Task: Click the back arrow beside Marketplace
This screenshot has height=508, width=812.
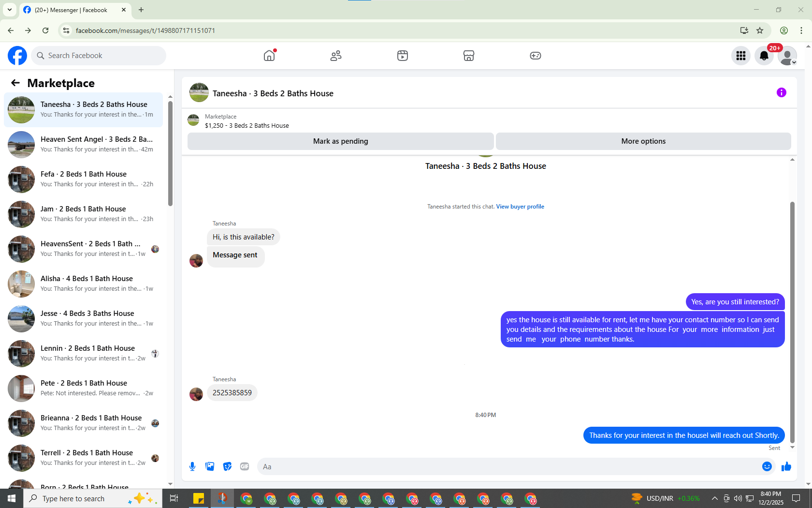Action: click(15, 83)
